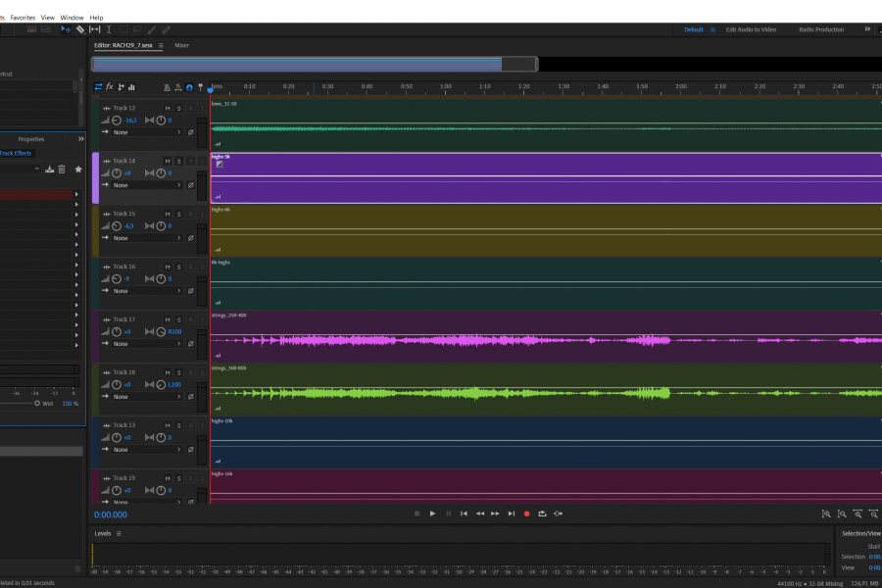Screen dimensions: 882x588
Task: Click the red Record button
Action: click(526, 514)
